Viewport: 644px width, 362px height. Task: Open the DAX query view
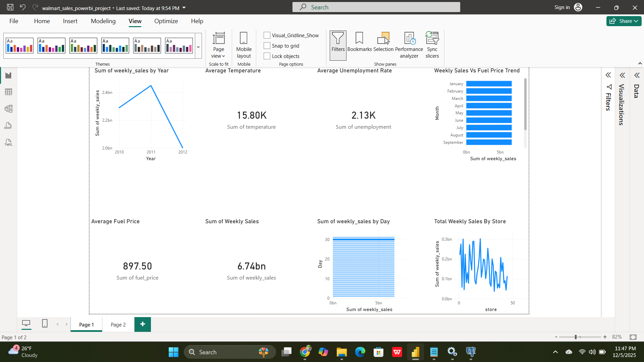coord(8,126)
